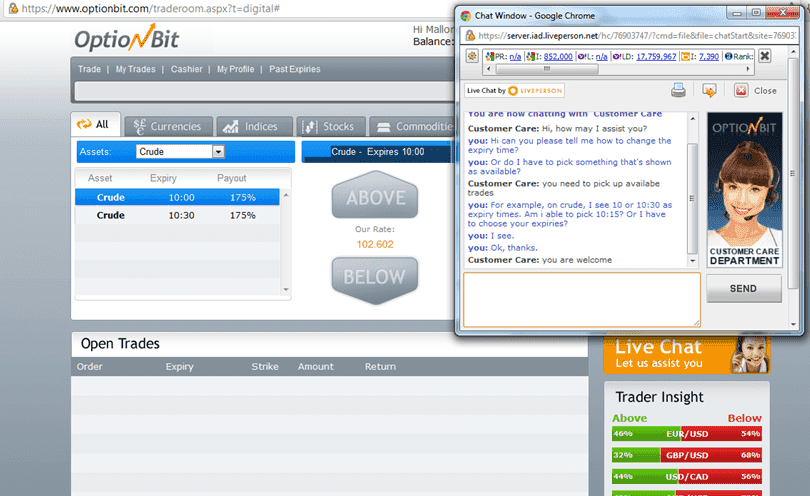
Task: Click the email transcript icon in chat window
Action: pos(709,90)
